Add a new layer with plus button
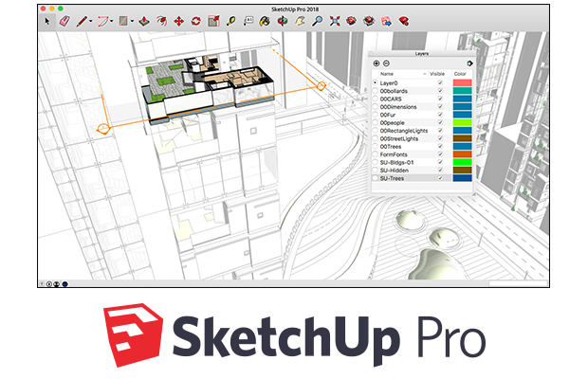This screenshot has height=379, width=588. coord(377,63)
